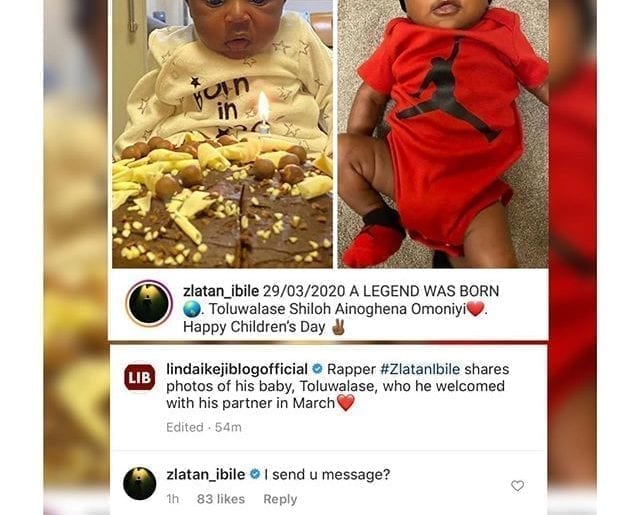Screen dimensions: 640x515
Task: Open zlatan_ibile's comment profile picture
Action: 140,484
